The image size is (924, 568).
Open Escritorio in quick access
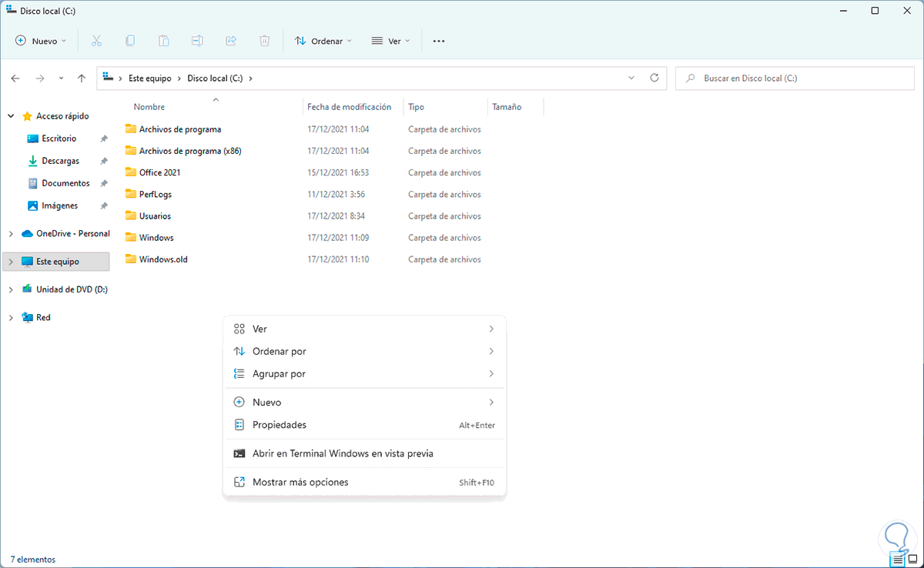(59, 139)
